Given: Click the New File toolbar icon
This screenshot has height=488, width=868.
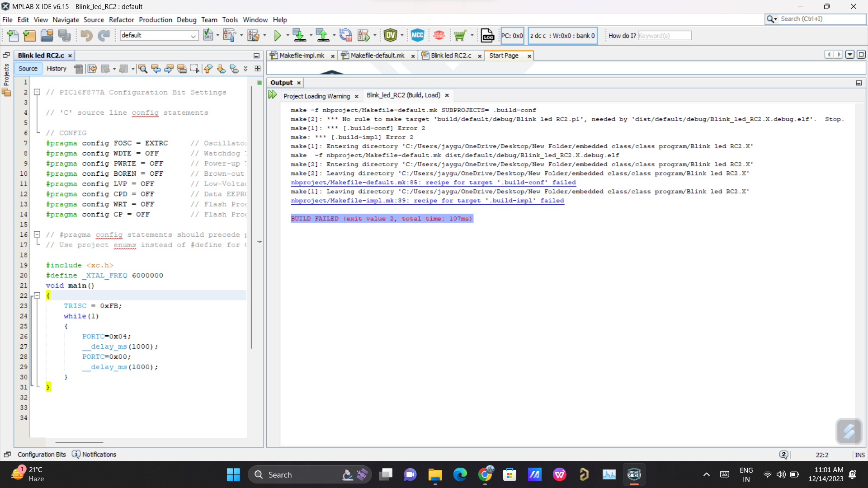Looking at the screenshot, I should (x=13, y=35).
